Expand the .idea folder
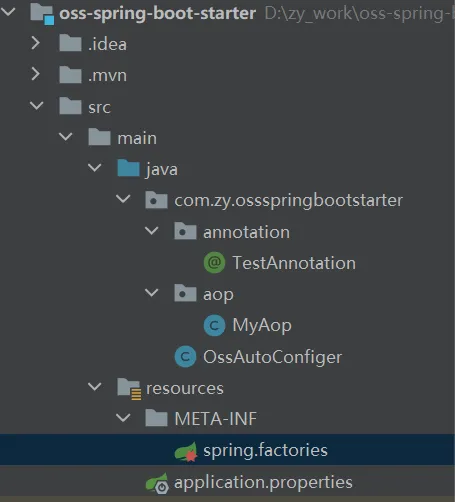Screen dimensions: 455x502 (36, 43)
